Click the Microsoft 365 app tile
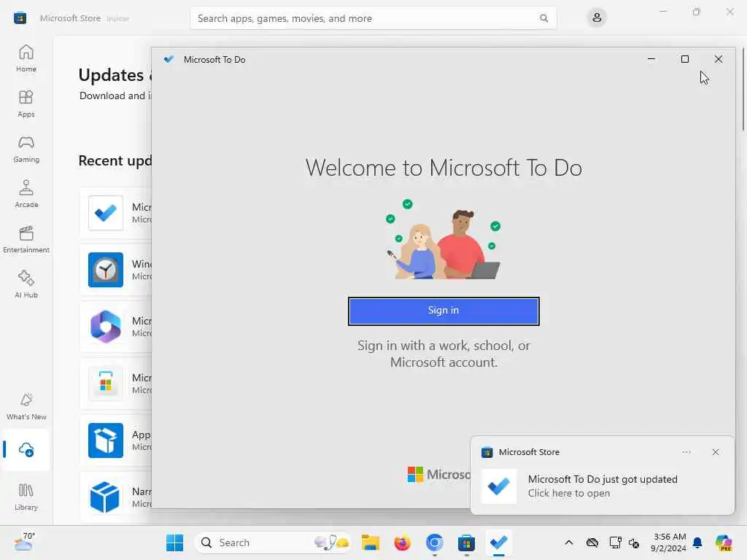Image resolution: width=747 pixels, height=560 pixels. coord(106,327)
